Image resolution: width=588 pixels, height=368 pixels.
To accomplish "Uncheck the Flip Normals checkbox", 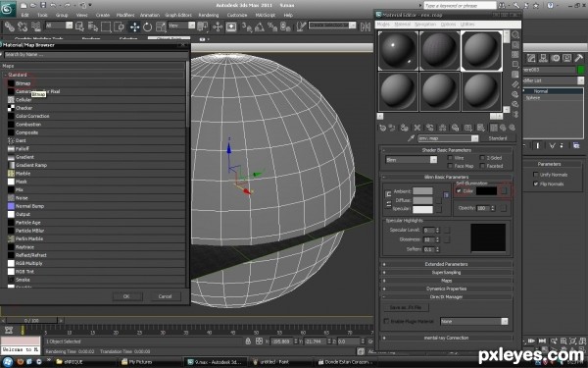I will [535, 184].
